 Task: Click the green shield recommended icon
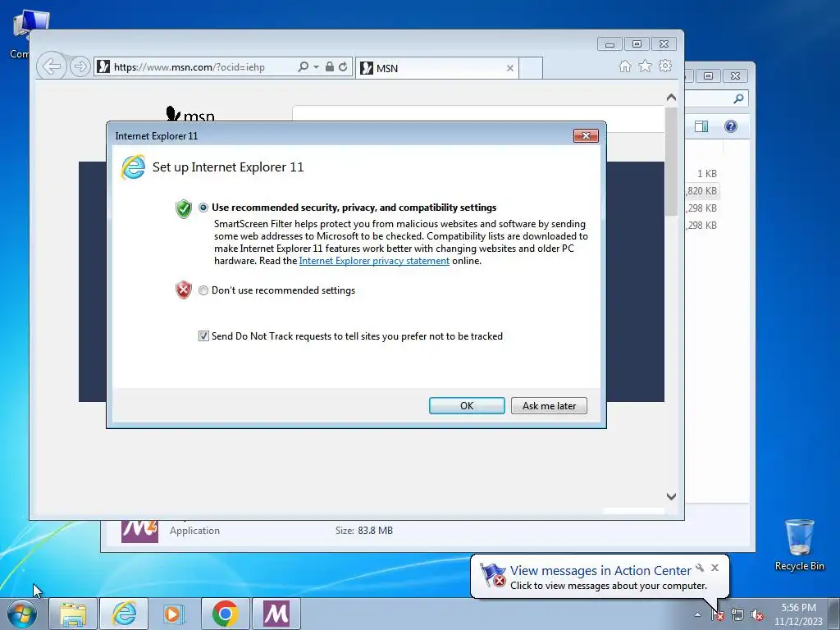183,208
